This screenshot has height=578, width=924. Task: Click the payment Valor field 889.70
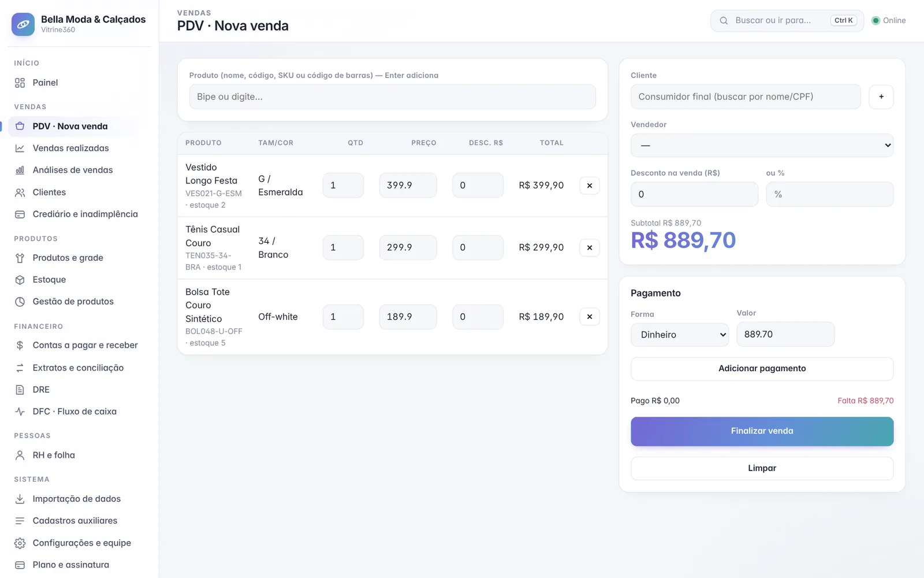785,334
